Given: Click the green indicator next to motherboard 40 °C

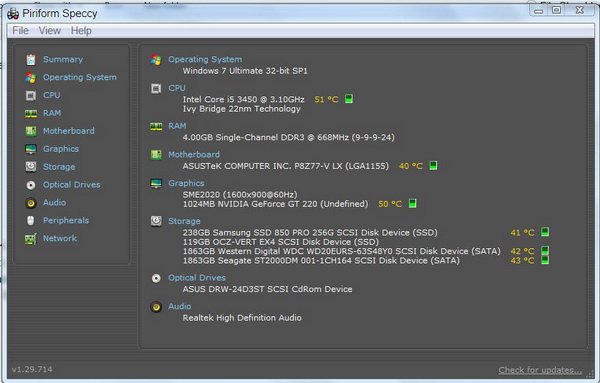Looking at the screenshot, I should pos(433,165).
